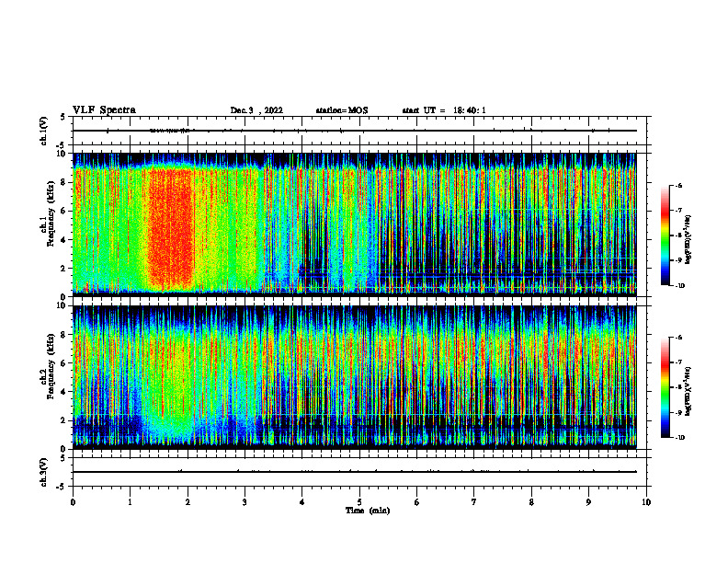Click time axis tick label "3"
This screenshot has width=728, height=563.
pos(245,502)
